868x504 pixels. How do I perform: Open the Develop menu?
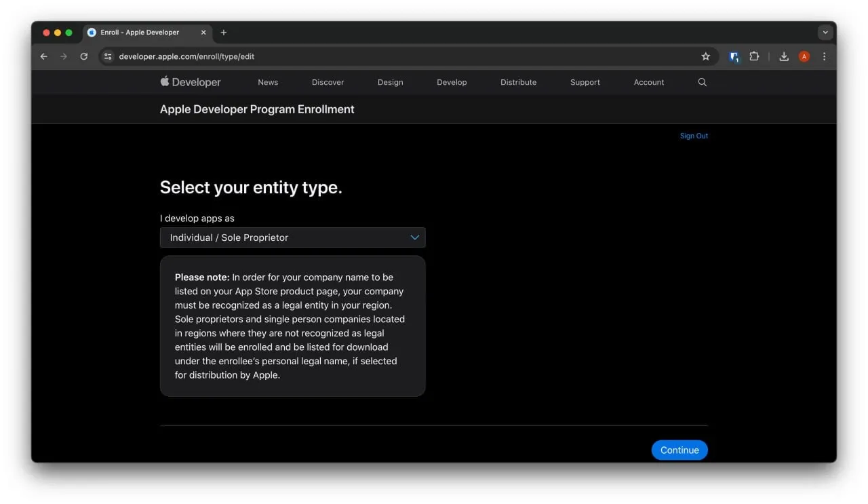pyautogui.click(x=452, y=82)
